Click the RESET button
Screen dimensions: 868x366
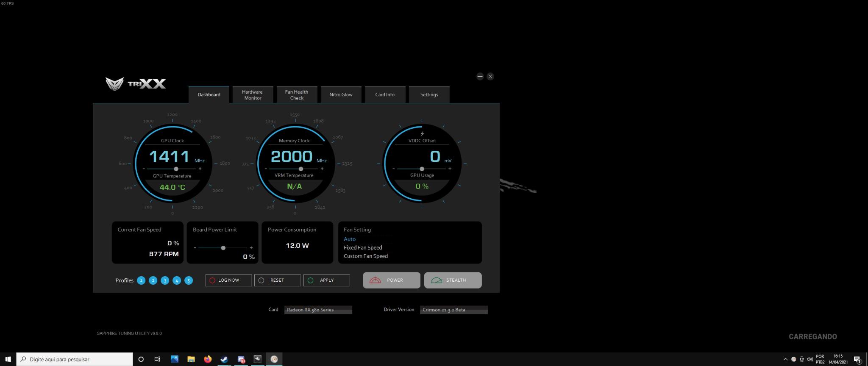coord(278,280)
